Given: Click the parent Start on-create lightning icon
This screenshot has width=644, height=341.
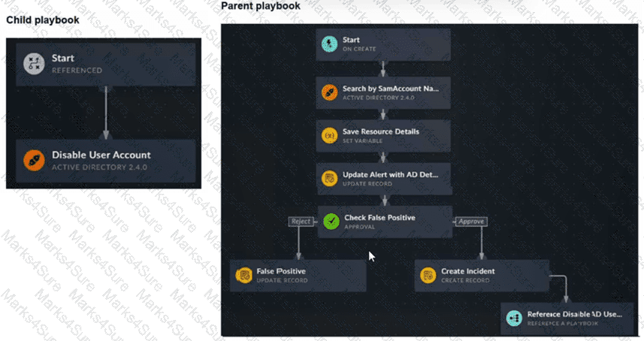Looking at the screenshot, I should tap(329, 44).
